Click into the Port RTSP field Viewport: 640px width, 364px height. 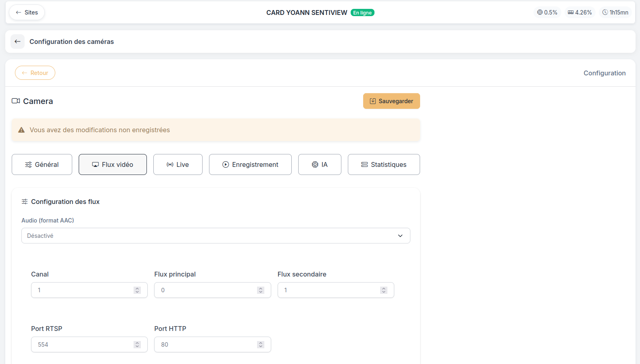89,345
